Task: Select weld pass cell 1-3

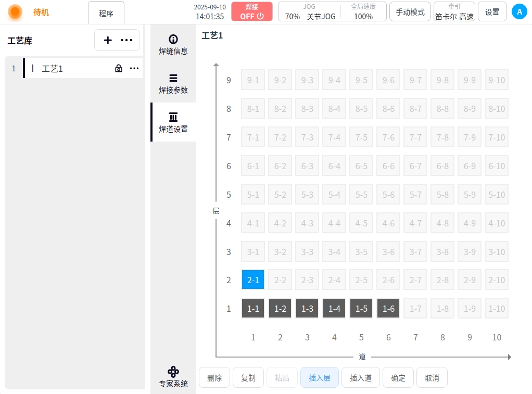Action: click(307, 309)
